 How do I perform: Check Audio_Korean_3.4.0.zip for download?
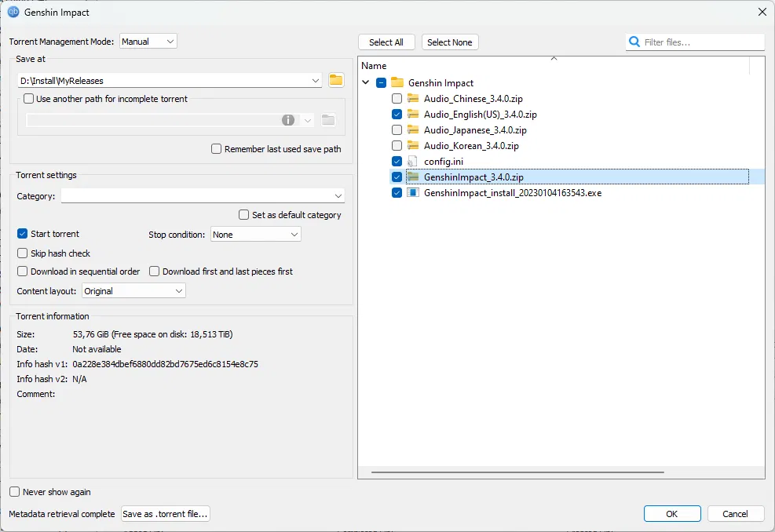tap(397, 146)
